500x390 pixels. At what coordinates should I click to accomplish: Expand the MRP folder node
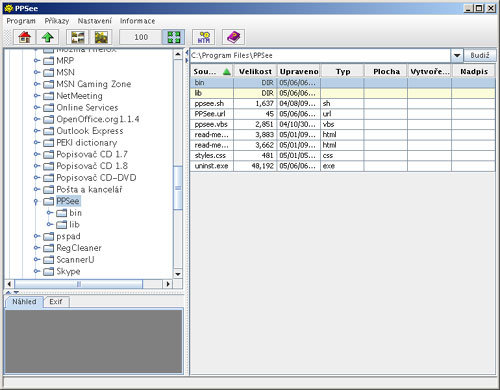click(x=37, y=61)
